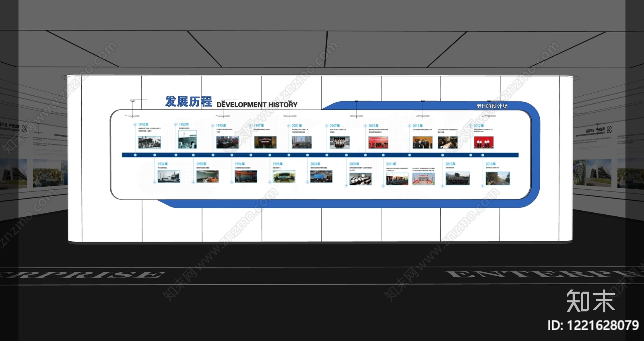The width and height of the screenshot is (644, 341).
Task: Click the 1953年 year label
Action: pos(184,125)
